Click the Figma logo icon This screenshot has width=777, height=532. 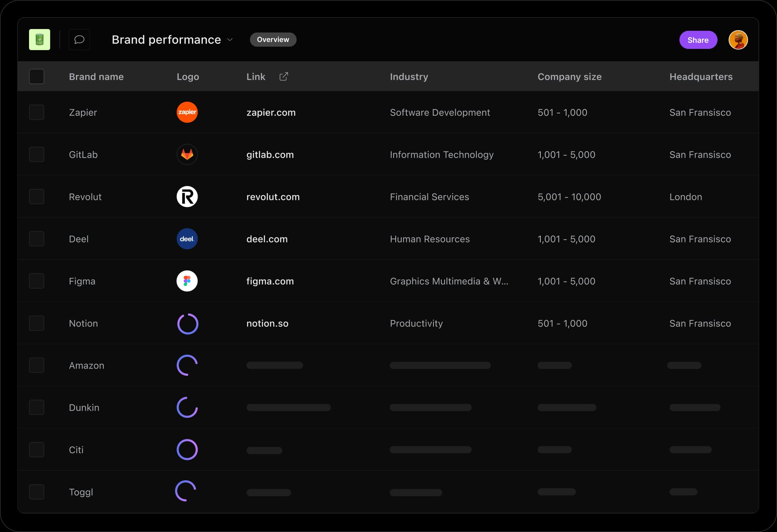tap(187, 281)
